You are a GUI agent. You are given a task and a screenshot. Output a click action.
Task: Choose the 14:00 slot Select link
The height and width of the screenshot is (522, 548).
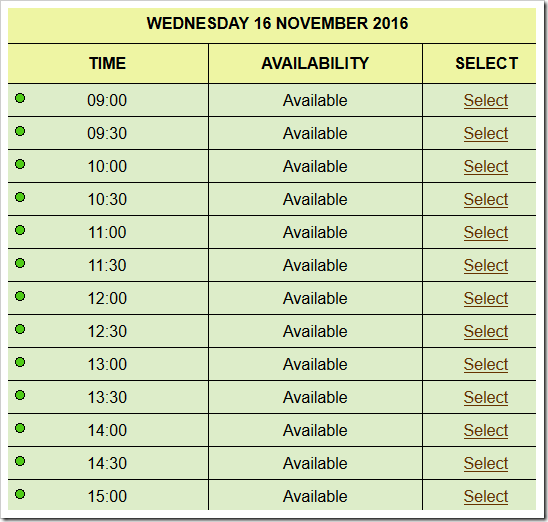click(x=486, y=431)
